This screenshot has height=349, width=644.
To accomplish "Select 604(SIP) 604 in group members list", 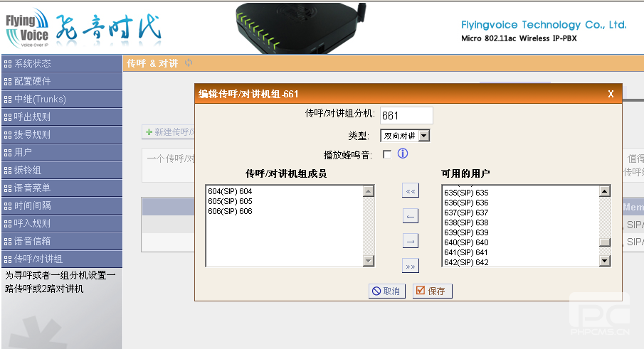I will [x=231, y=191].
